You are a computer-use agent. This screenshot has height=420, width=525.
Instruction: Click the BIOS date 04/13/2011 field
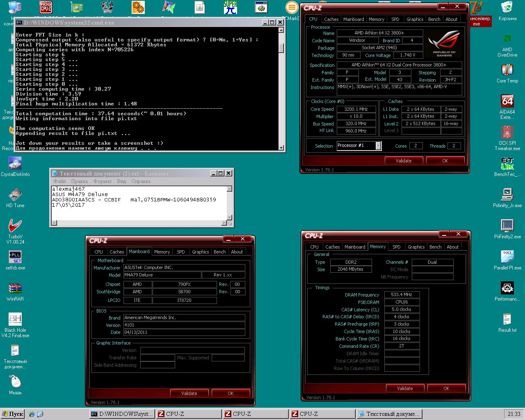184,332
